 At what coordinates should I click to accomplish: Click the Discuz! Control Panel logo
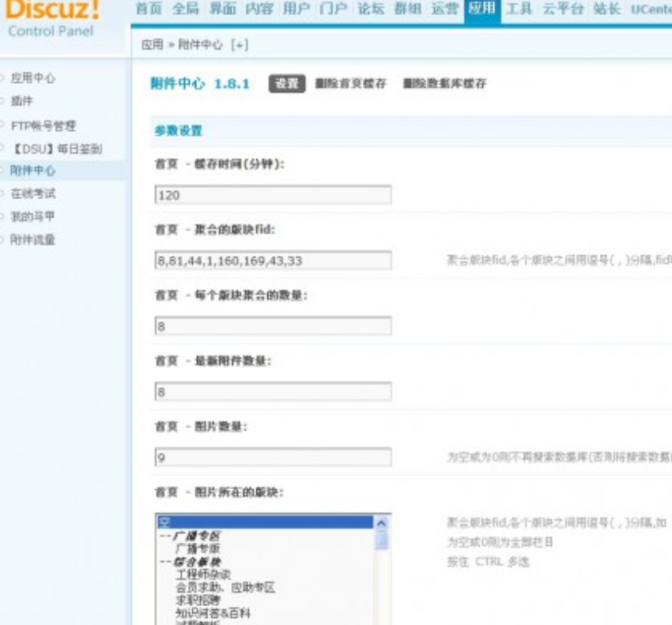[52, 19]
